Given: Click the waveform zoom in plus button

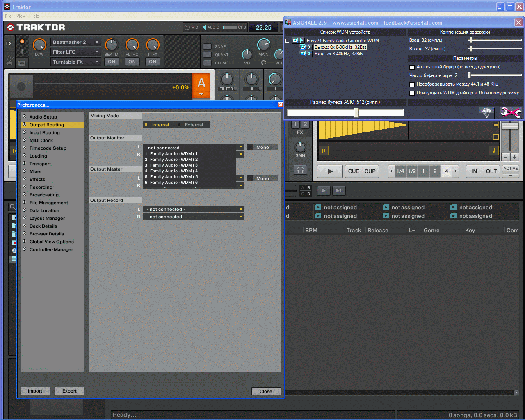Looking at the screenshot, I should click(515, 157).
